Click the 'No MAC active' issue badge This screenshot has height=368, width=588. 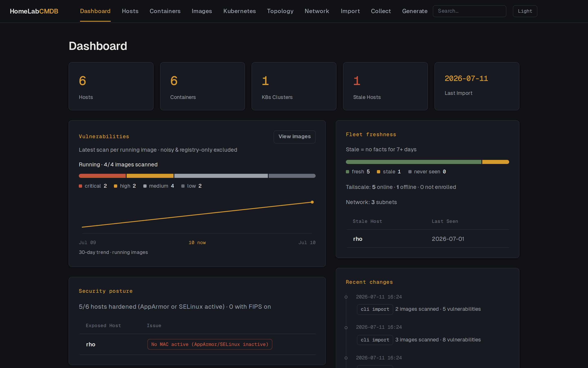210,344
